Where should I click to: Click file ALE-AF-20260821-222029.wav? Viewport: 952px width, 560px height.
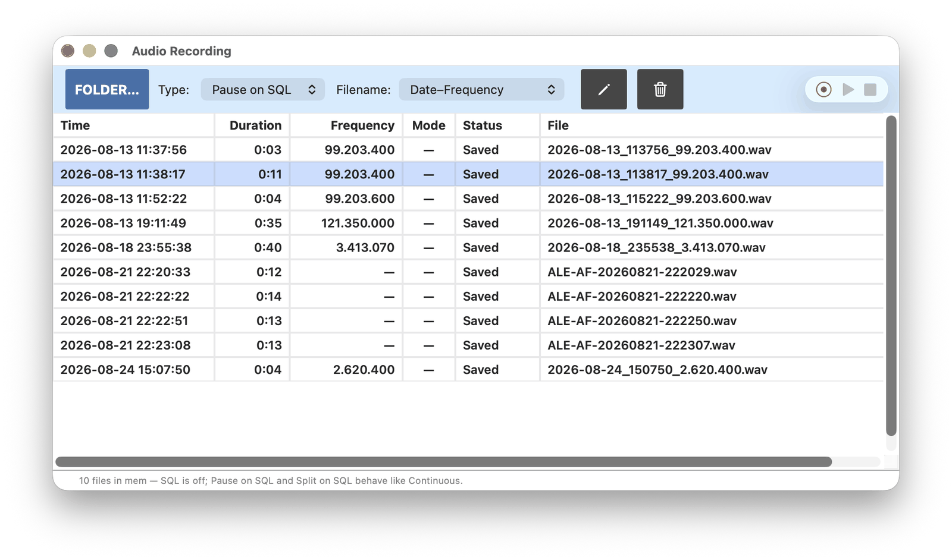642,272
